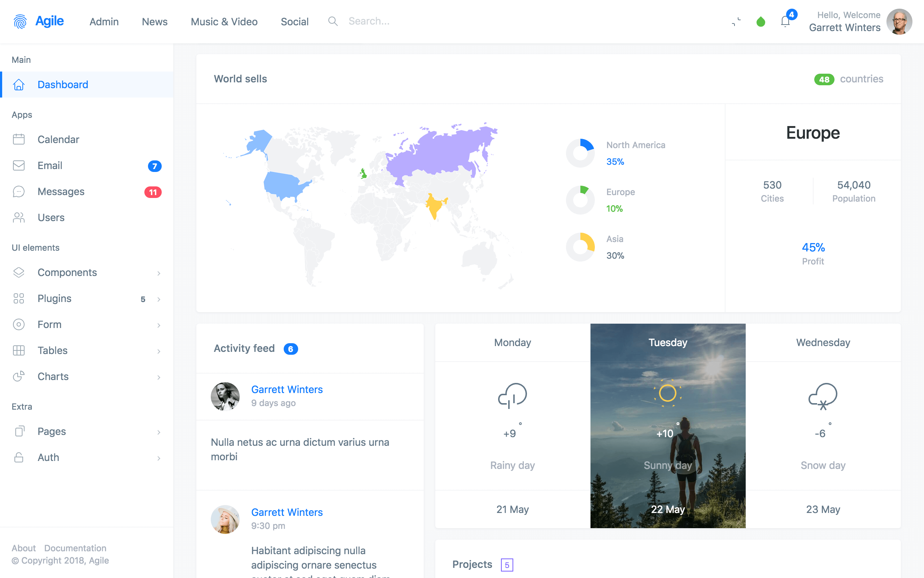Screen dimensions: 924x578
Task: Click the Agile brand name link
Action: pyautogui.click(x=49, y=21)
